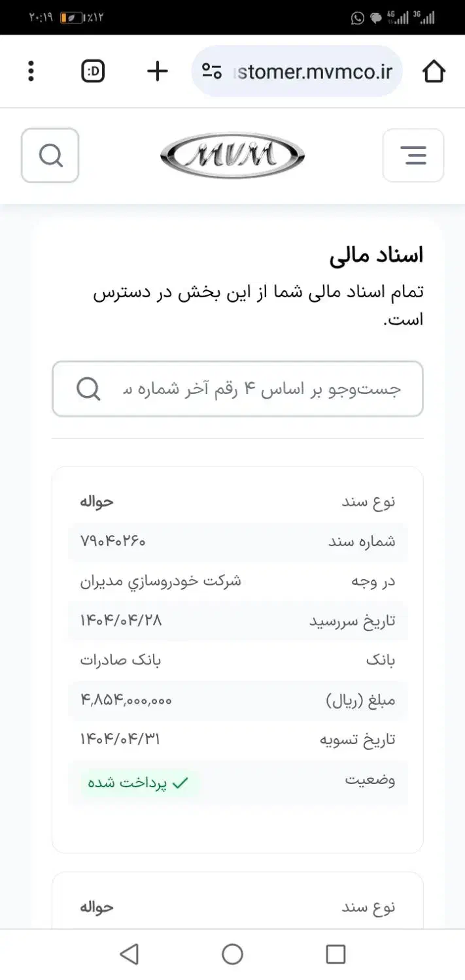
Task: Tap the اسناد مالی page heading
Action: coord(376,255)
